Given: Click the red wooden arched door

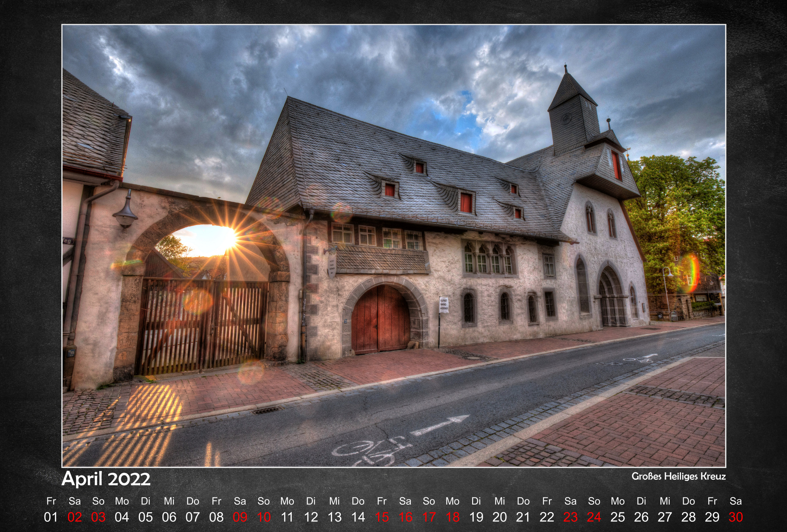Looking at the screenshot, I should 380,319.
